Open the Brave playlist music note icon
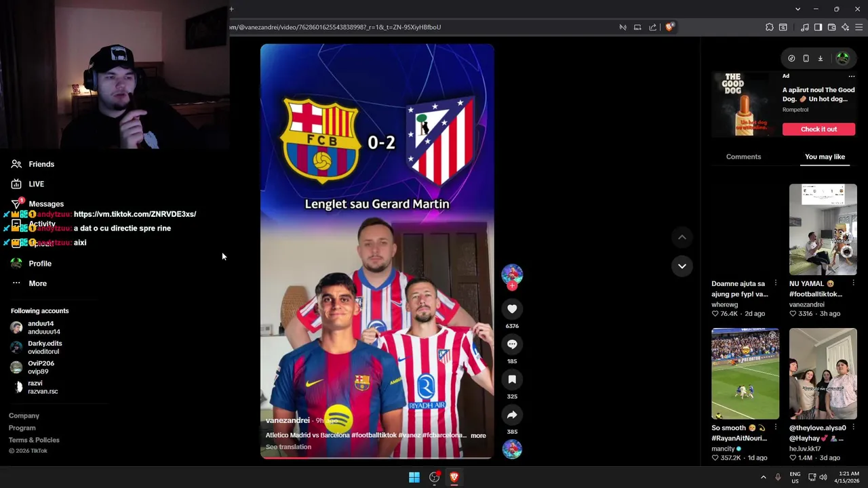868x488 pixels. tap(804, 27)
